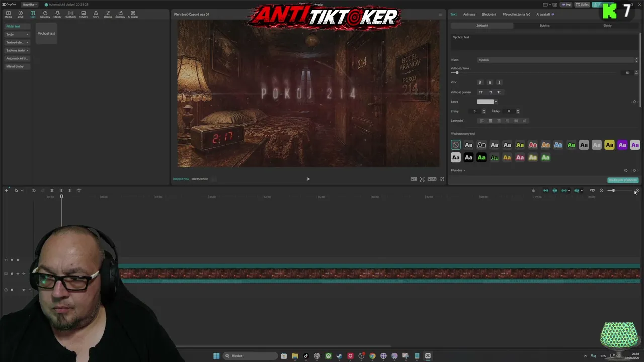Click the timeline zoom slider

pos(619,191)
